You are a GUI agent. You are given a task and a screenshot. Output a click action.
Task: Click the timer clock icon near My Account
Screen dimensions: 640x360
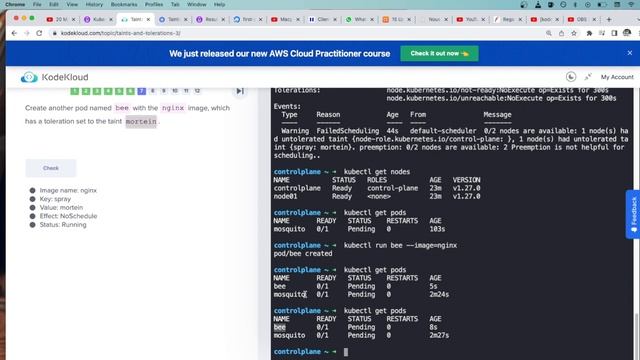pos(571,77)
